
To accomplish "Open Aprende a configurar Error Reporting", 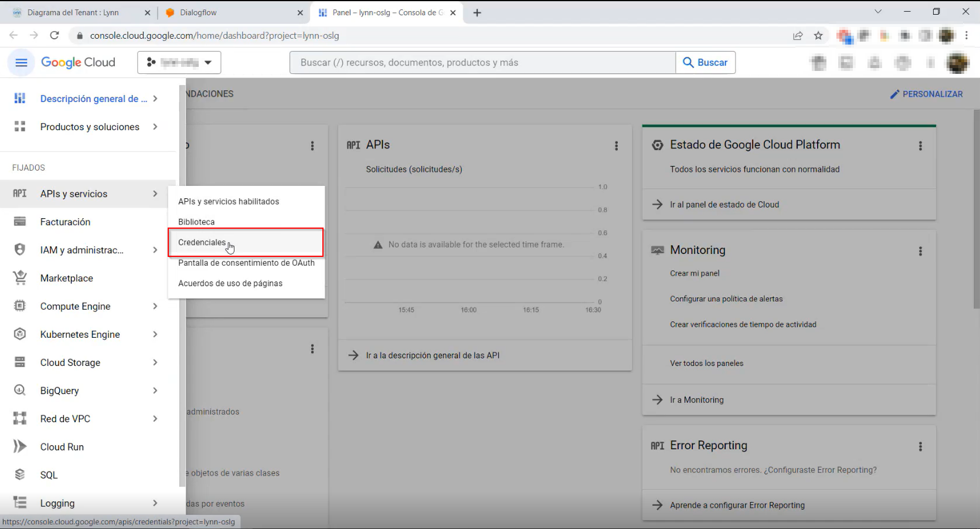I will click(737, 505).
